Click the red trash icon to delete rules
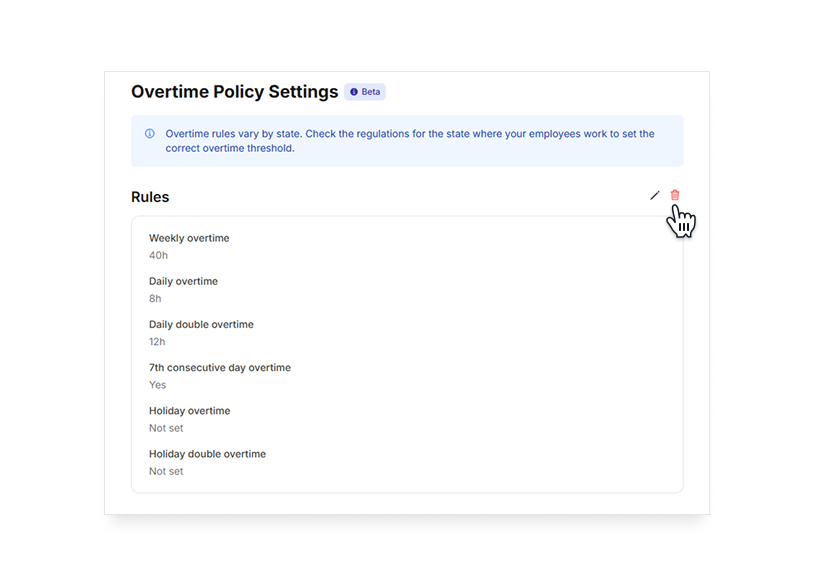Viewport: 813px width, 586px height. [675, 194]
